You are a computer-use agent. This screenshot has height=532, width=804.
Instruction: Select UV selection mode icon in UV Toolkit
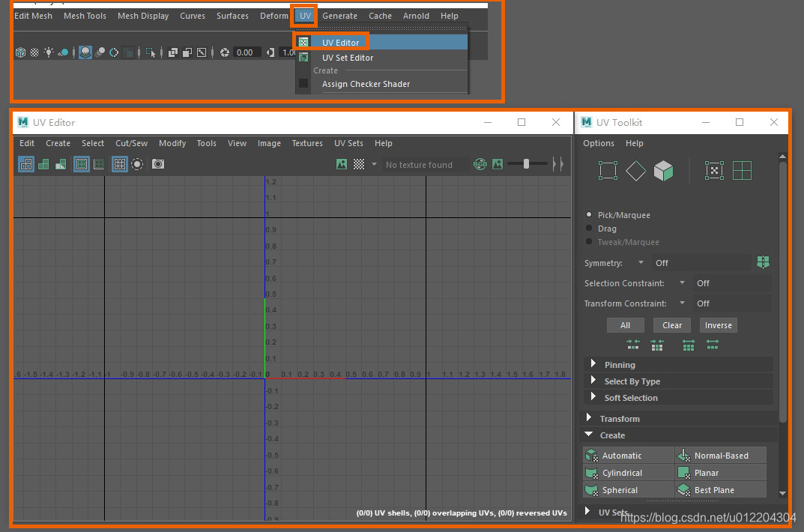608,171
